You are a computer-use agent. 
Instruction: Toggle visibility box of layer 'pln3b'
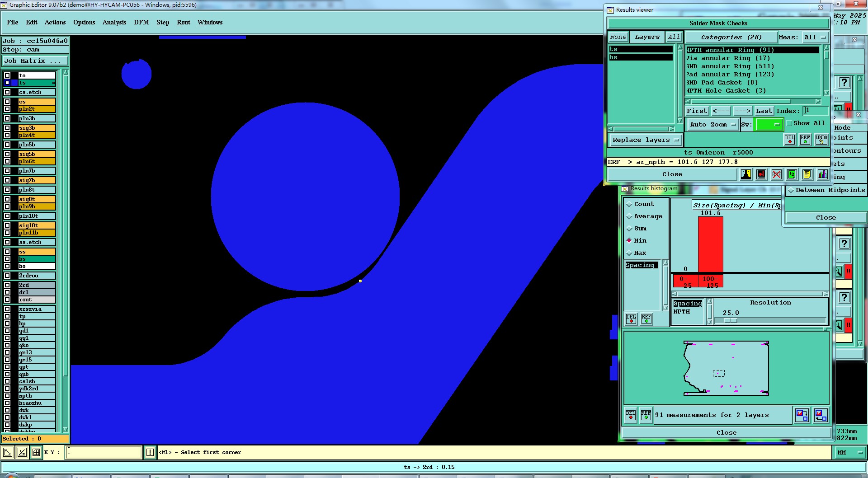click(7, 118)
